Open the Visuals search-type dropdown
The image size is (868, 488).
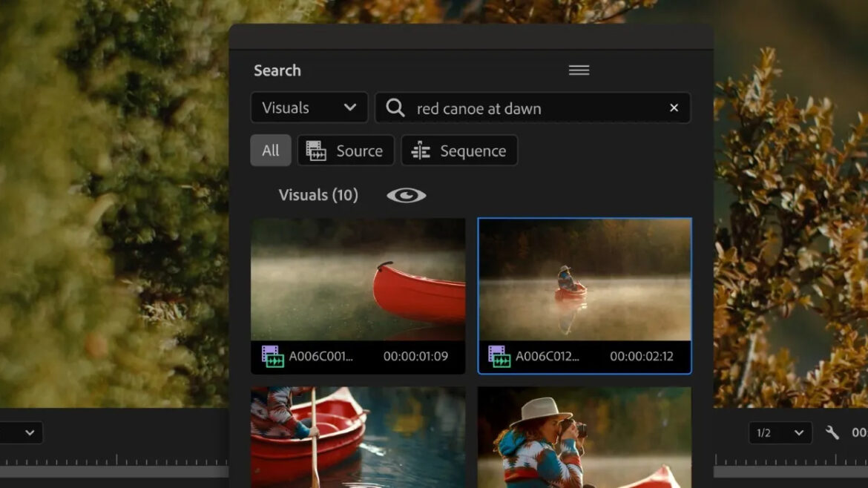(309, 108)
